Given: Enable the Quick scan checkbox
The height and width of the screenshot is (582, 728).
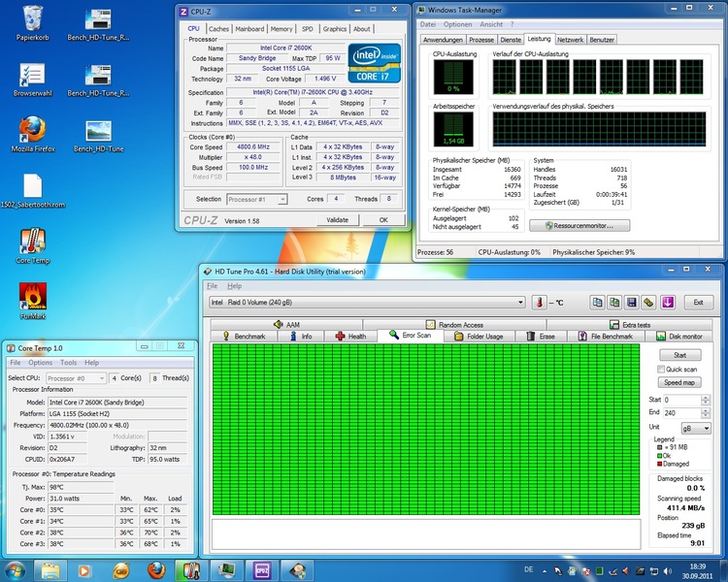Looking at the screenshot, I should (661, 370).
